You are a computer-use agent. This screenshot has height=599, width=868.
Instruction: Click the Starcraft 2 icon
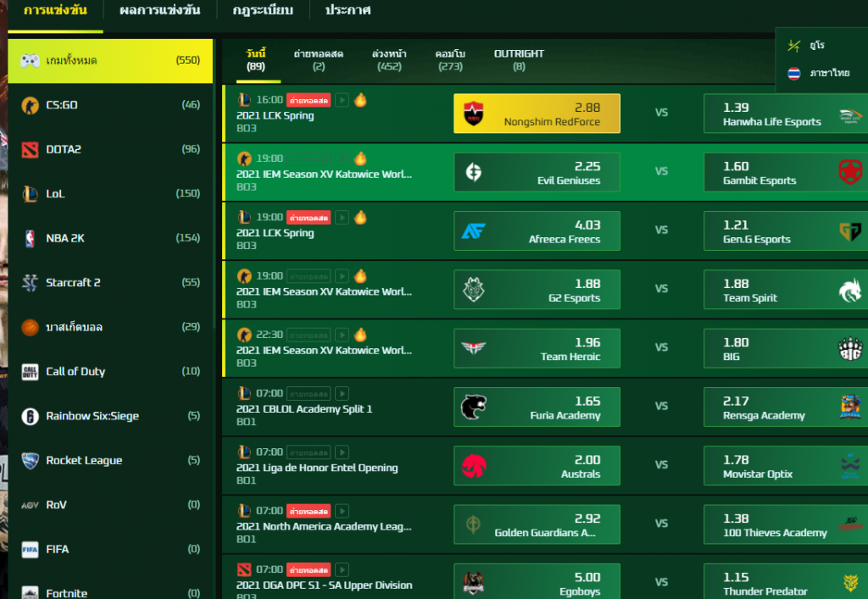(x=30, y=283)
